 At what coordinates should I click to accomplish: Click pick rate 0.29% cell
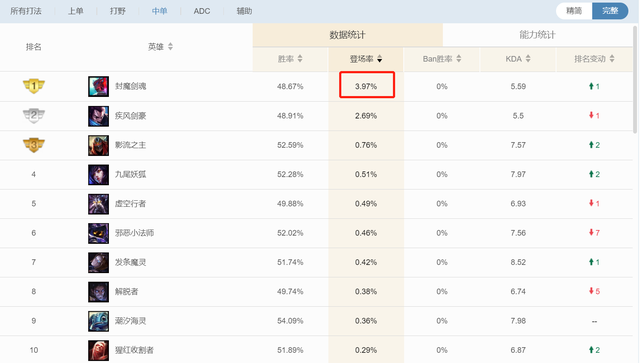366,350
